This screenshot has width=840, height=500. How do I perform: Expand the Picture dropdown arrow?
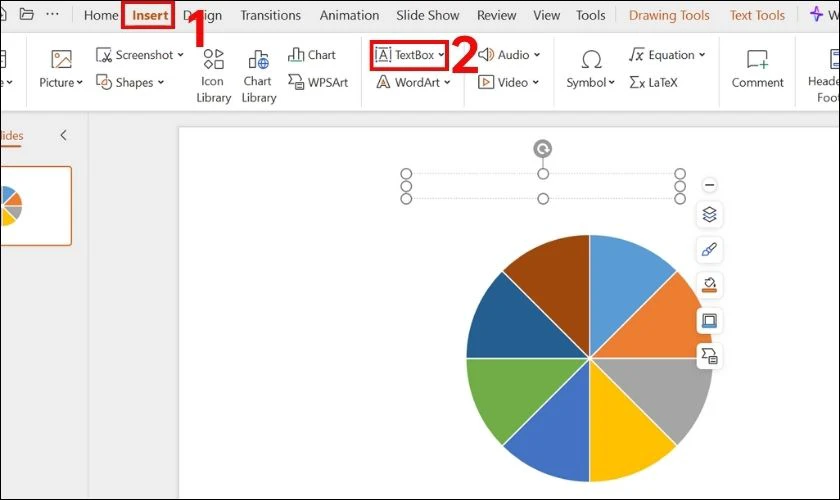coord(80,83)
